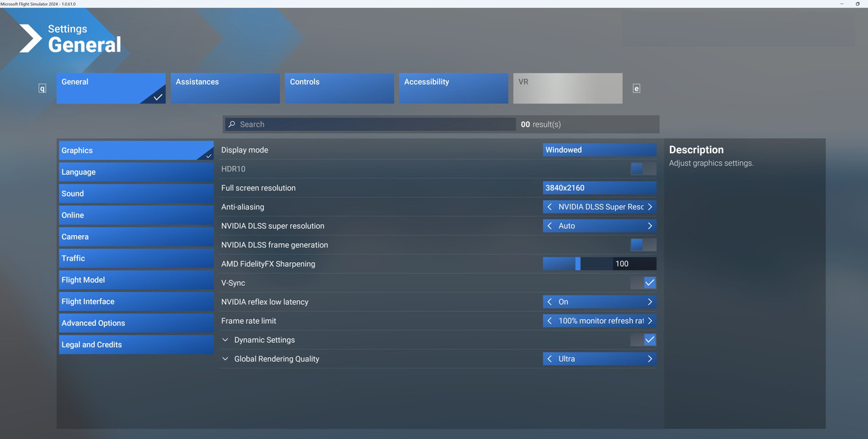The height and width of the screenshot is (439, 868).
Task: Click the '00 result(s)' search count
Action: (x=540, y=125)
